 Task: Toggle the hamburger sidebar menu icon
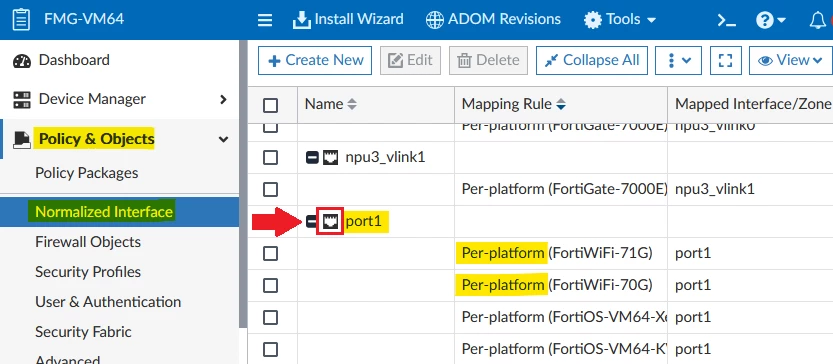point(265,20)
